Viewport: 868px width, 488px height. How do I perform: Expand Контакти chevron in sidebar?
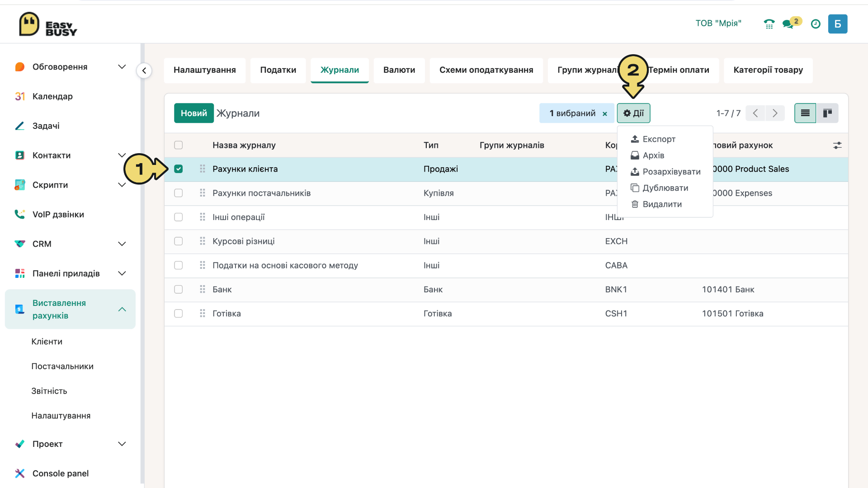(x=122, y=155)
